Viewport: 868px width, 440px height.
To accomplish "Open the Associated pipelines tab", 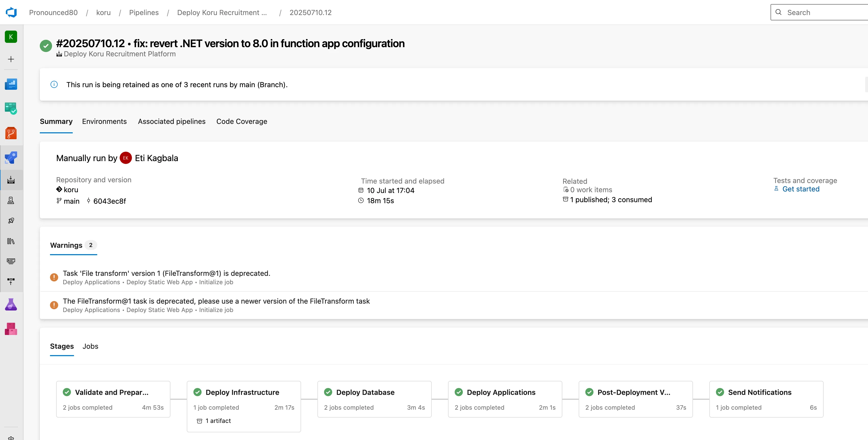I will (171, 122).
